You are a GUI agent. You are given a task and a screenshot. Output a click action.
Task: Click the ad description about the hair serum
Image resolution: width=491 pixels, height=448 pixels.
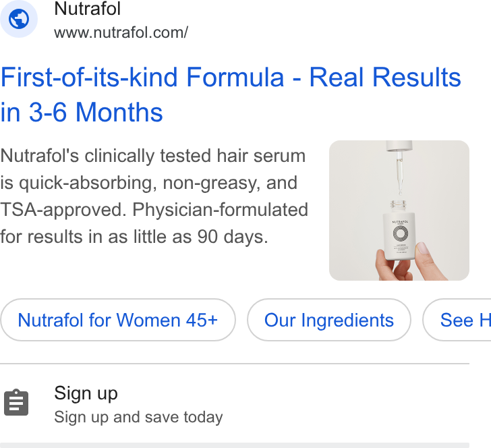point(154,196)
